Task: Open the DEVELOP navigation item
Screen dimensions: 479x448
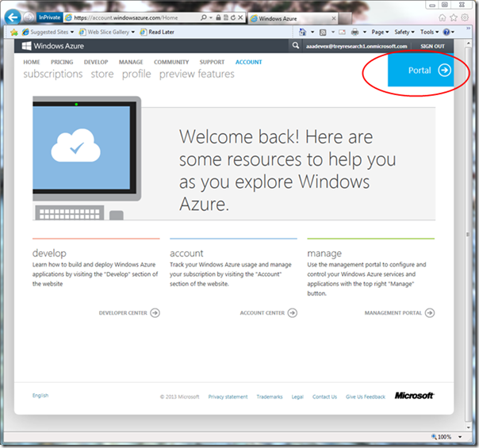Action: [96, 62]
